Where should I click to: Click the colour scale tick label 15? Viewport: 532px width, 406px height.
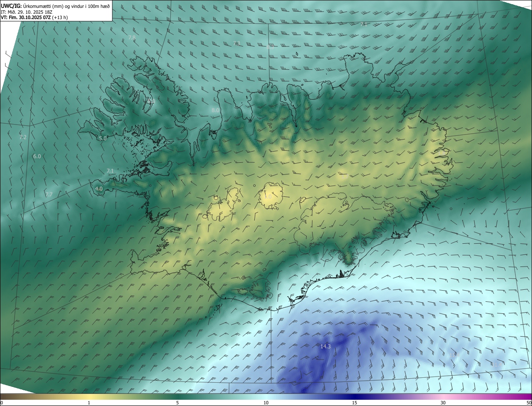(x=355, y=403)
